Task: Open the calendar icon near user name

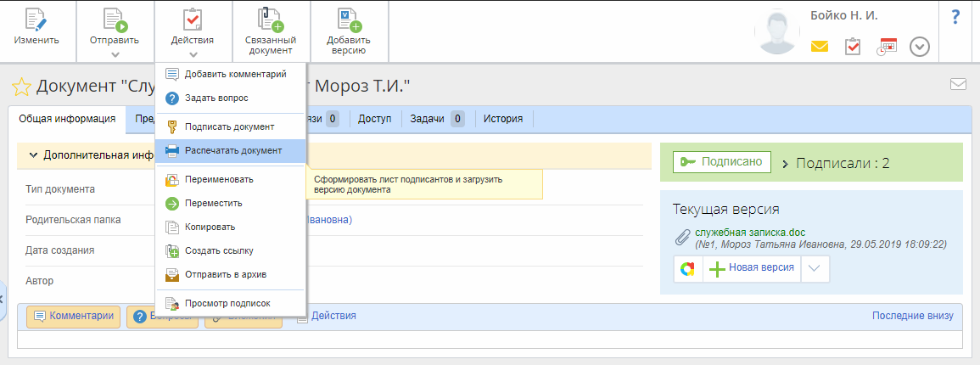Action: 887,47
